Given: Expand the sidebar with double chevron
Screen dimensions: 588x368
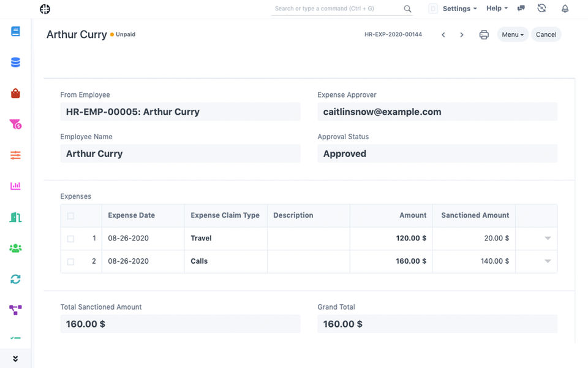Looking at the screenshot, I should click(x=15, y=359).
